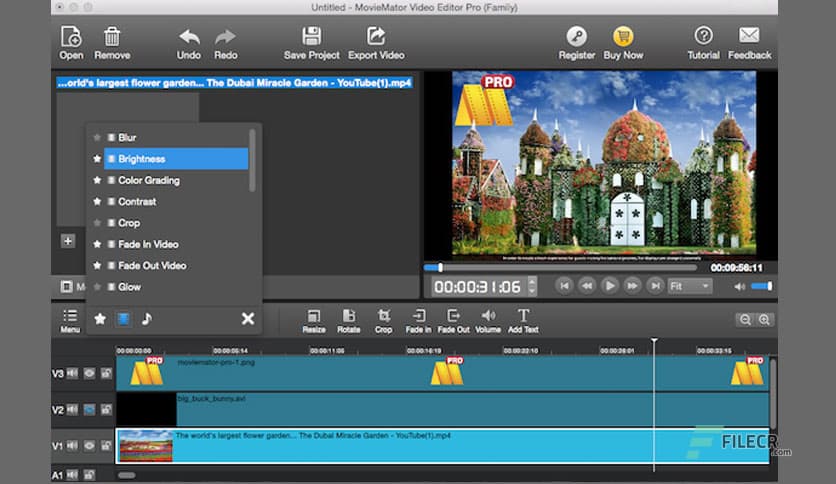This screenshot has width=836, height=484.
Task: Click the 00:00:31:06 timecode field
Action: 477,287
